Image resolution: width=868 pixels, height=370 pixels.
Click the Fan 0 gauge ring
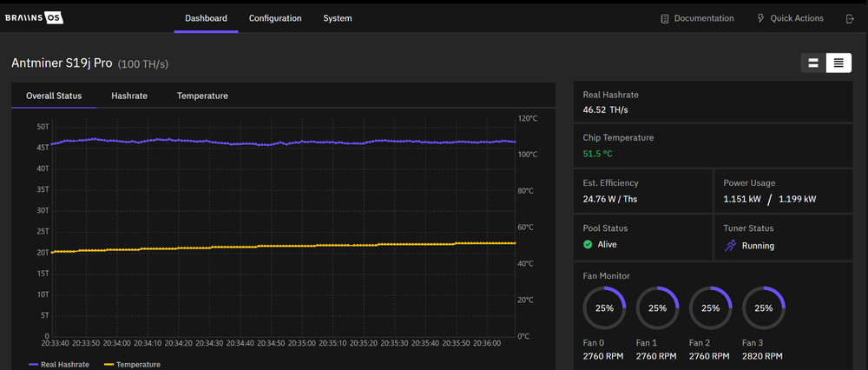[x=604, y=308]
